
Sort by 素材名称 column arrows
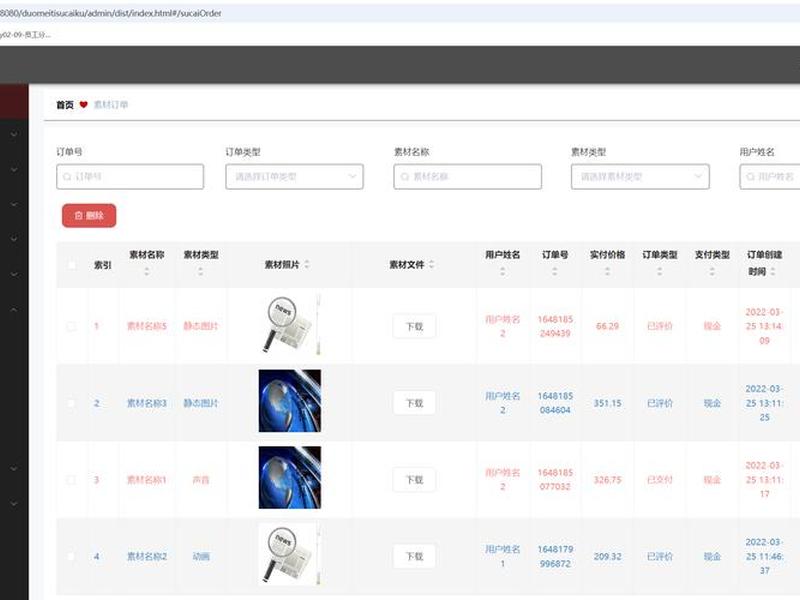(x=147, y=271)
